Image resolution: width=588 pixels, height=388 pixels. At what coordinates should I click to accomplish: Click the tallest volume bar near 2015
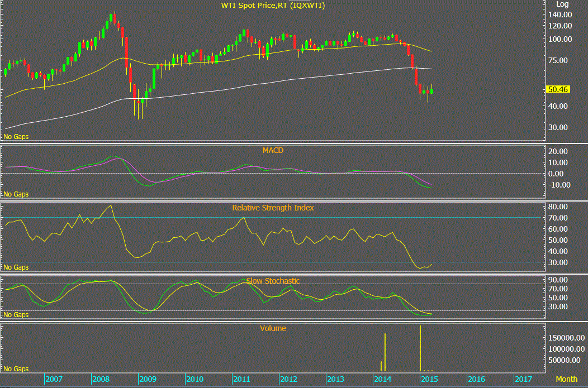click(x=420, y=348)
